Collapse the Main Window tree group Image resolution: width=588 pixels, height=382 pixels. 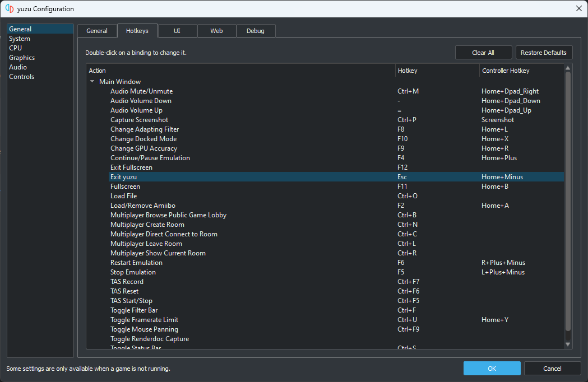[92, 81]
